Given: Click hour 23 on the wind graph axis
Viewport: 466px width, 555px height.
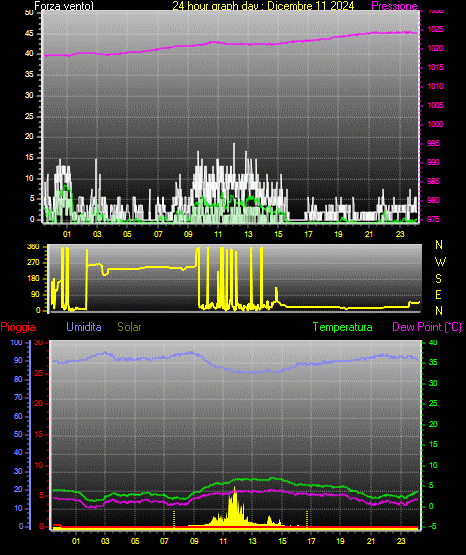Looking at the screenshot, I should 400,234.
